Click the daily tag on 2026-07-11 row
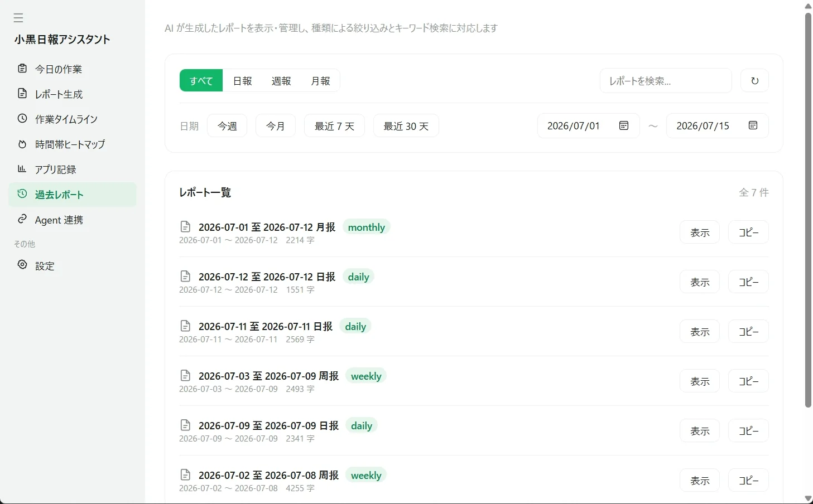The height and width of the screenshot is (504, 813). [x=355, y=326]
